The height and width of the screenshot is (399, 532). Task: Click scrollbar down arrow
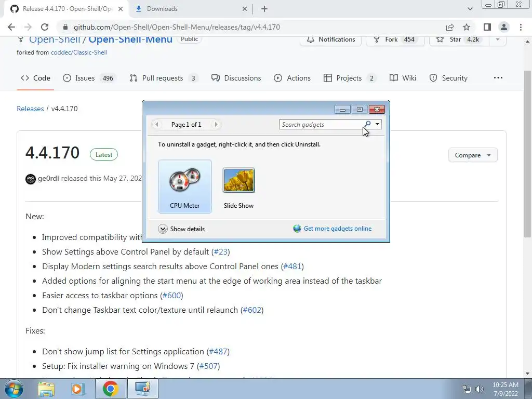click(528, 374)
